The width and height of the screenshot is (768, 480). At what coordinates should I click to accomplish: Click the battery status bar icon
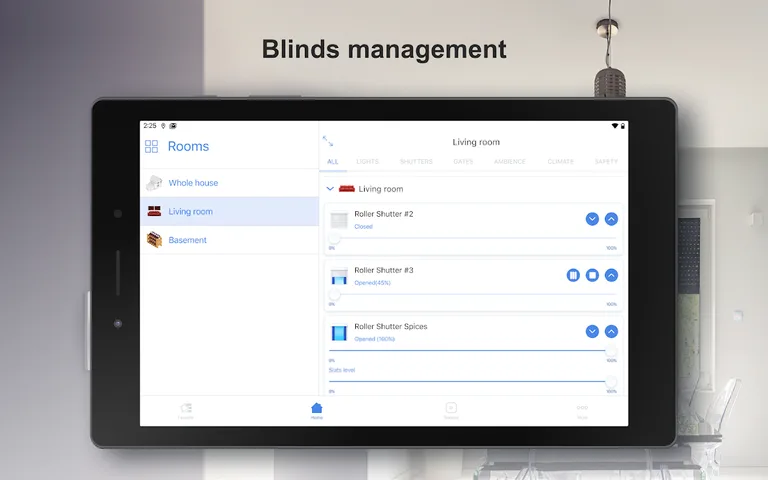(x=623, y=126)
